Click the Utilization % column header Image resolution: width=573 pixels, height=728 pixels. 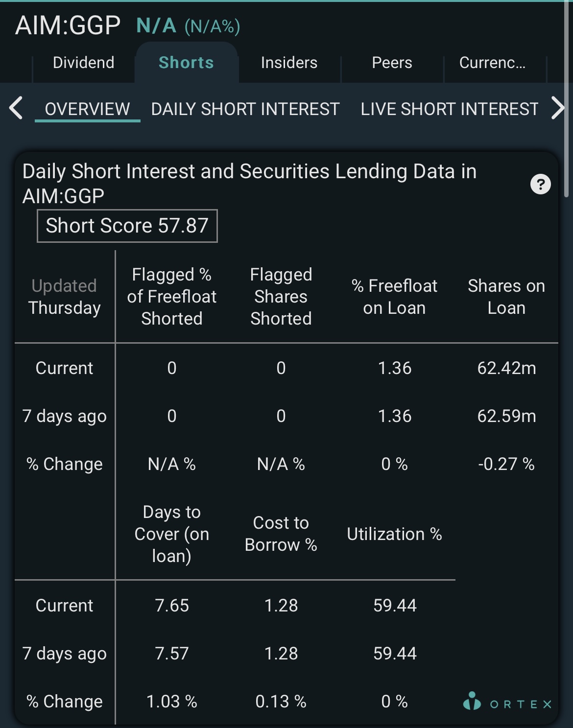click(x=394, y=534)
